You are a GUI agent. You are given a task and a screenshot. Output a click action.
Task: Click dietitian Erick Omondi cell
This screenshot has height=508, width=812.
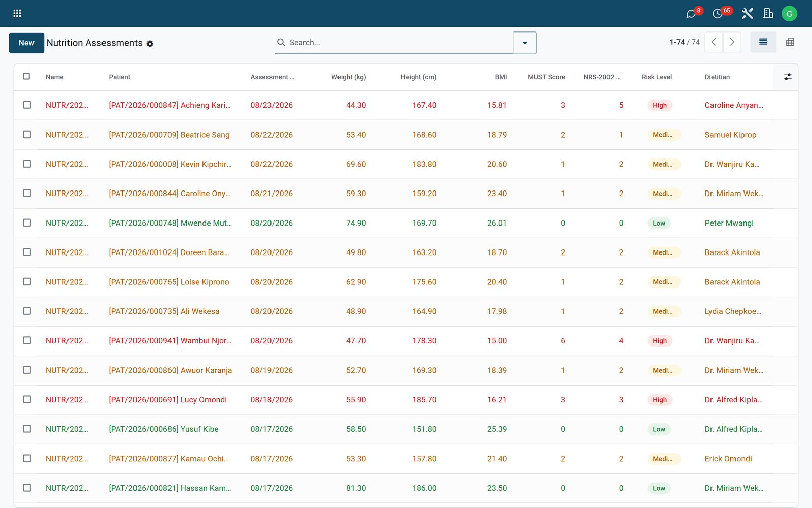728,459
